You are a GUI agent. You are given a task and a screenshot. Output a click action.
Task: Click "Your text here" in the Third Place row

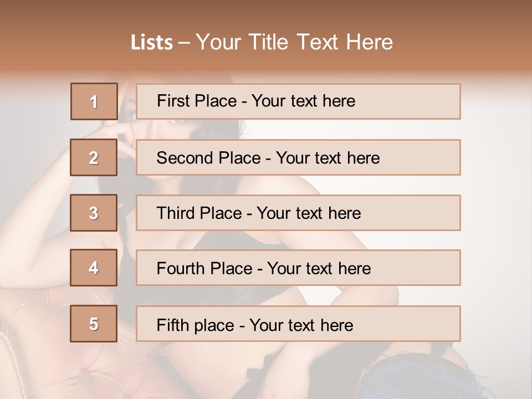[309, 213]
